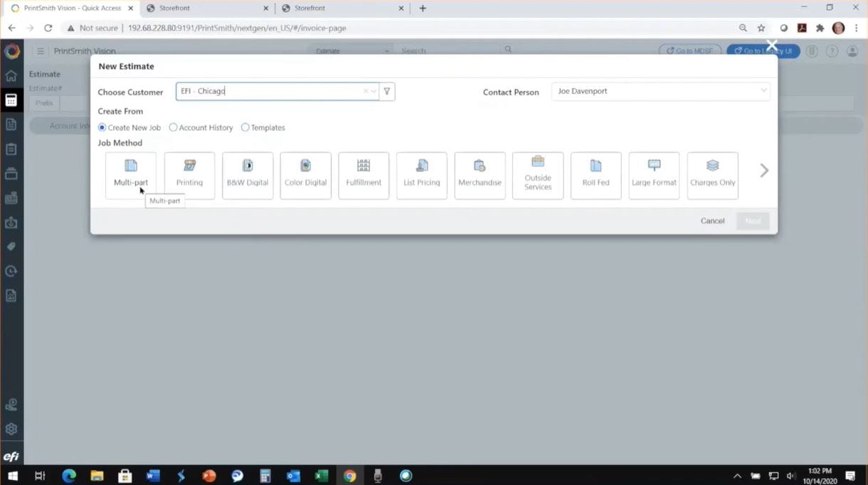Open the Chrome three-dot menu
The height and width of the screenshot is (485, 868).
pyautogui.click(x=856, y=28)
